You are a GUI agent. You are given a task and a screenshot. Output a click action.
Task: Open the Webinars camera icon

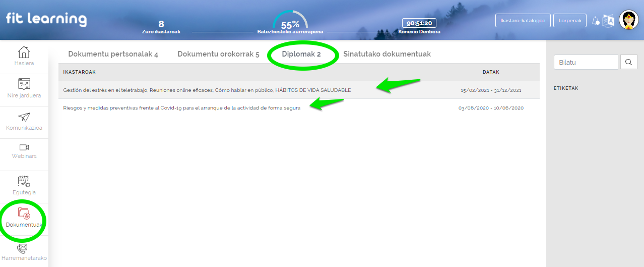[24, 147]
